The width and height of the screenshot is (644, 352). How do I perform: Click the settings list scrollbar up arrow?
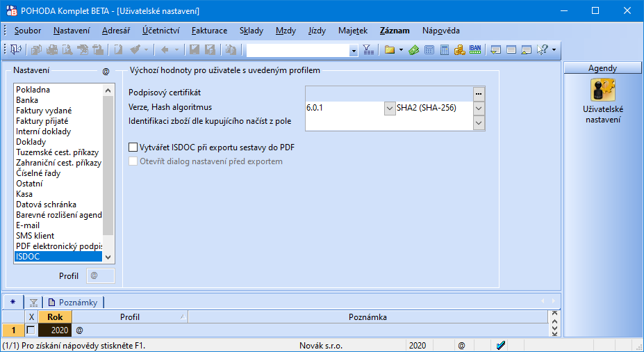coord(108,90)
